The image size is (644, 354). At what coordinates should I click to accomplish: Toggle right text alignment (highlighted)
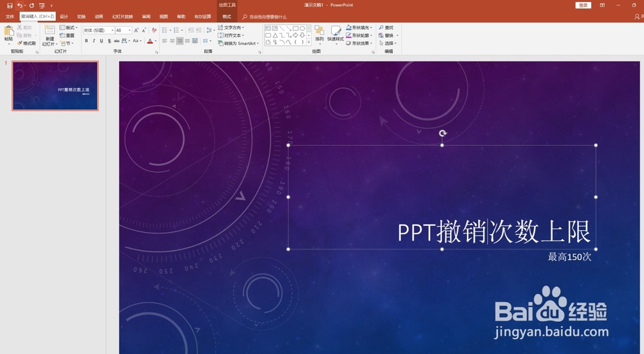pyautogui.click(x=180, y=41)
